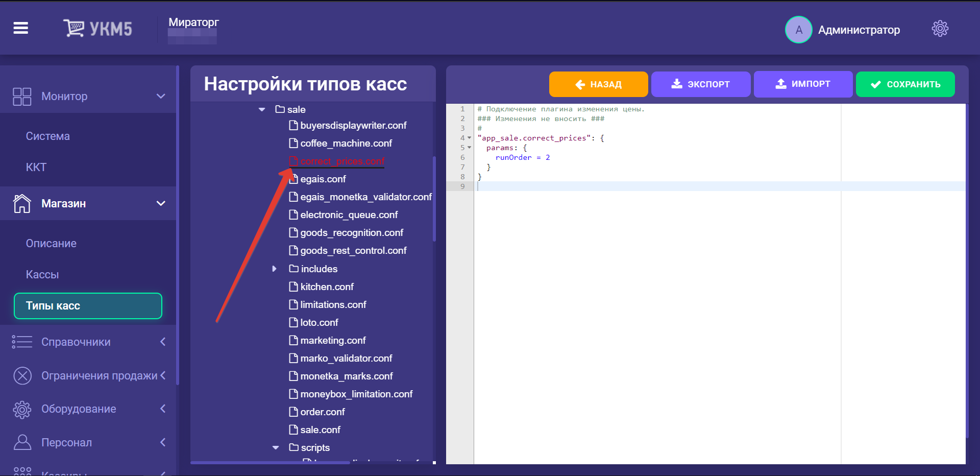This screenshot has height=476, width=980.
Task: Place cursor on editor line 9
Action: pos(719,186)
